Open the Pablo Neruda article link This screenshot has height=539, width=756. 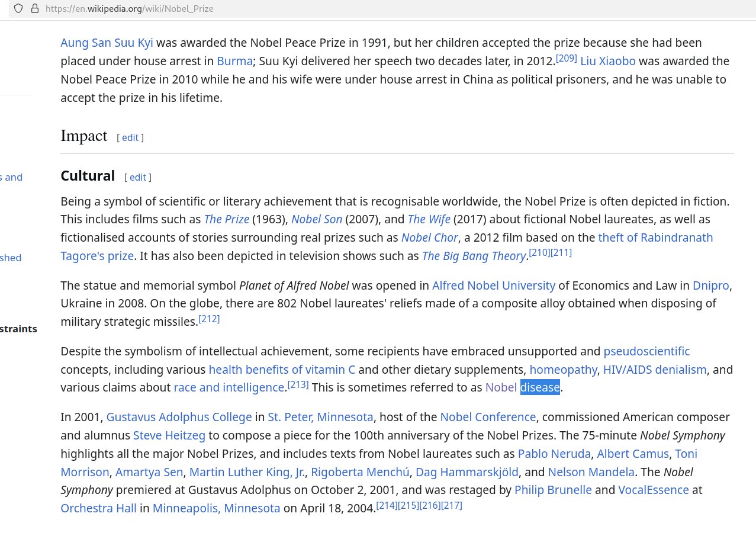(x=554, y=454)
